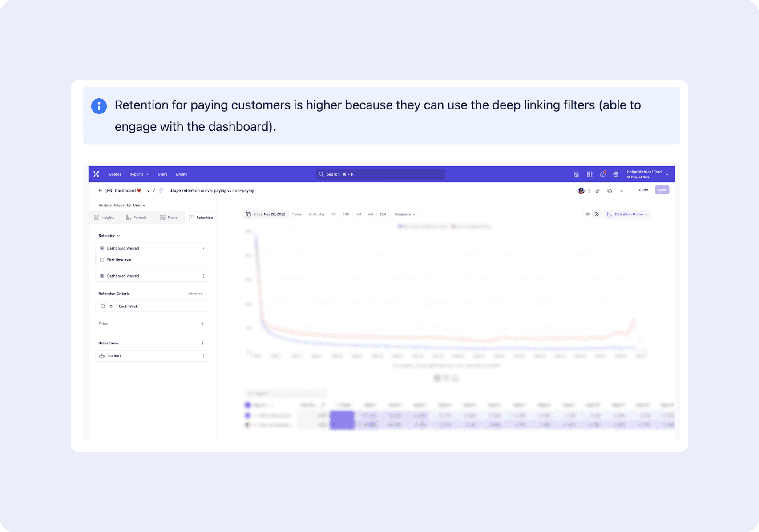The width and height of the screenshot is (759, 532).
Task: Add a filter with the plus icon
Action: [202, 324]
